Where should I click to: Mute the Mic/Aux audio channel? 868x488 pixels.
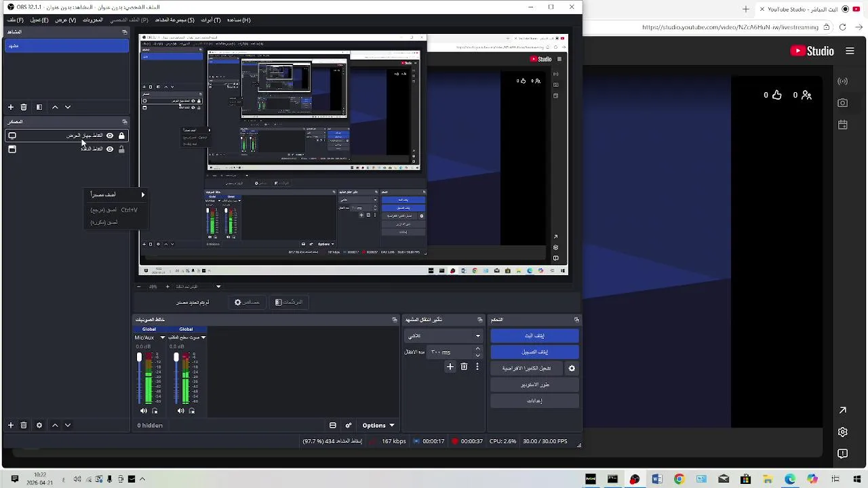point(143,411)
